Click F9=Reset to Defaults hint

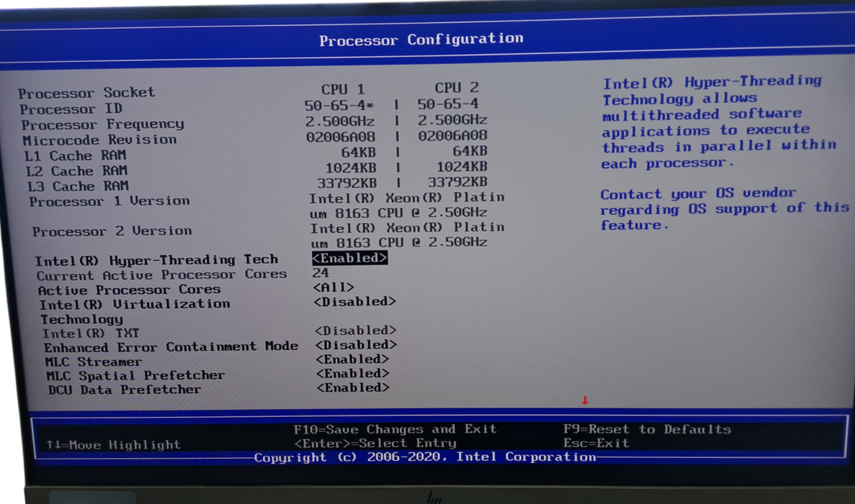648,429
